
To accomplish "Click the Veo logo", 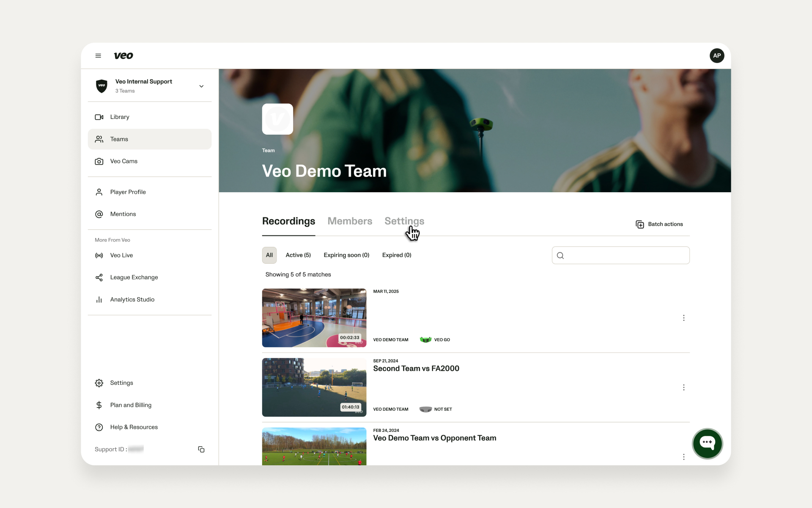I will 123,55.
